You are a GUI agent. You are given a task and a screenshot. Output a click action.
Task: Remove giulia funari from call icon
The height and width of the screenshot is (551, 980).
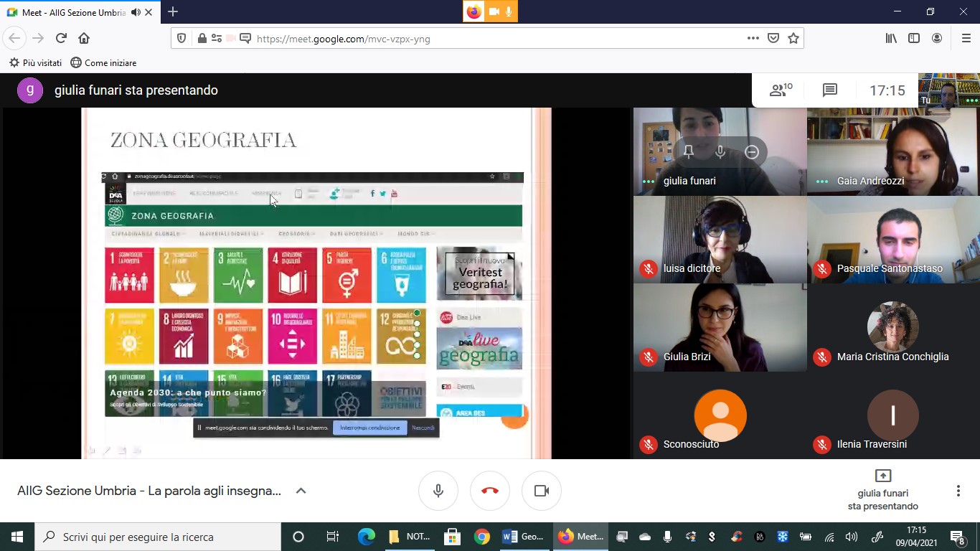[x=752, y=151]
